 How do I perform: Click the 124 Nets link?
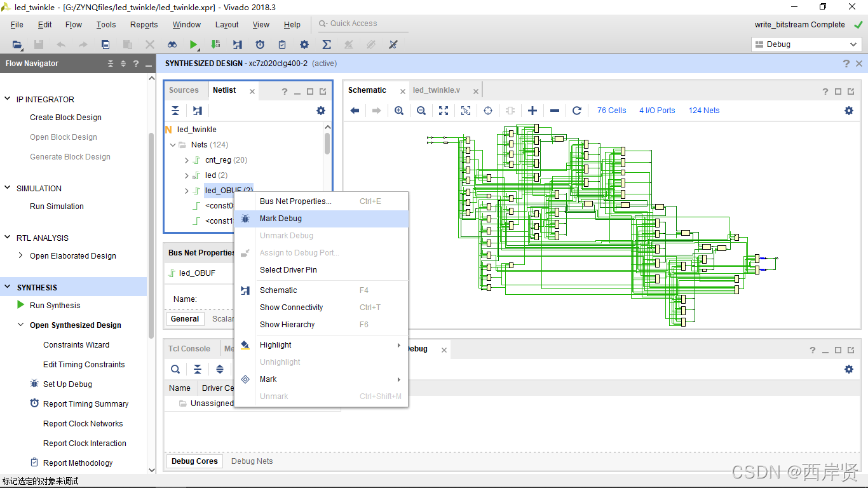pos(704,111)
